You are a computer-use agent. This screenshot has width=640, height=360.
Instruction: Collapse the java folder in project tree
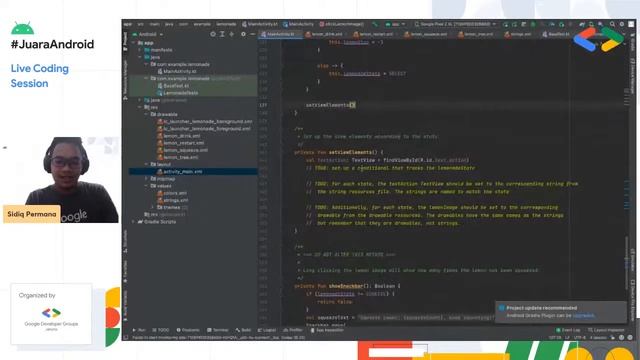point(140,57)
